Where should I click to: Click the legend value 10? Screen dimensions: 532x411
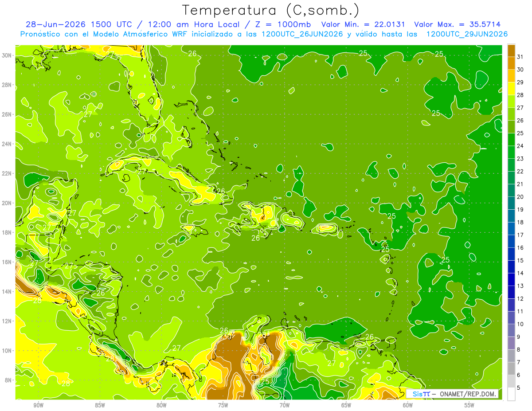pyautogui.click(x=520, y=324)
